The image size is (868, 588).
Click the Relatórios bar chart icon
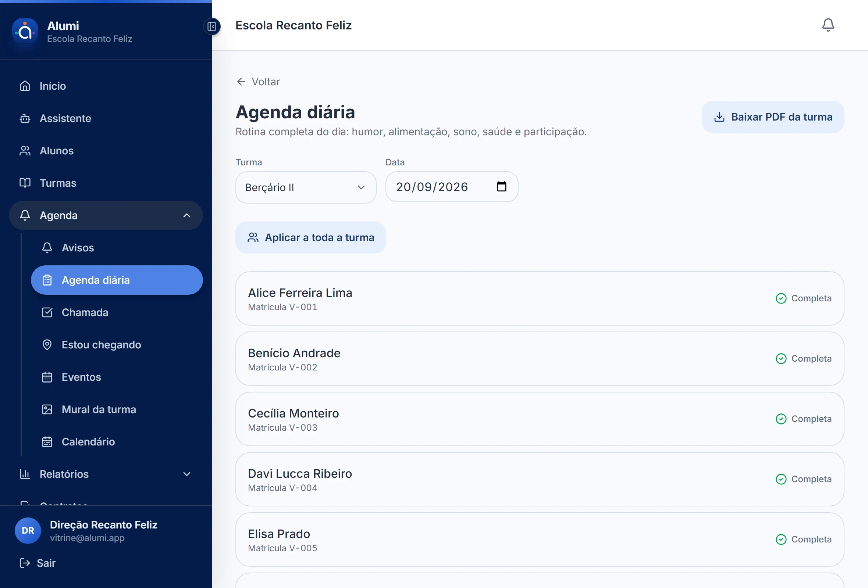click(25, 474)
